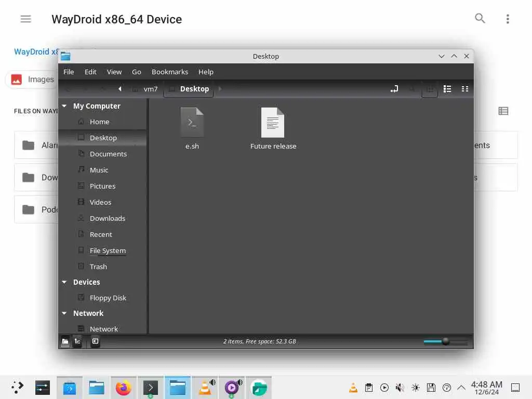Screen dimensions: 532x399
Task: Open the WayDroid hamburger navigation menu
Action: [26, 19]
